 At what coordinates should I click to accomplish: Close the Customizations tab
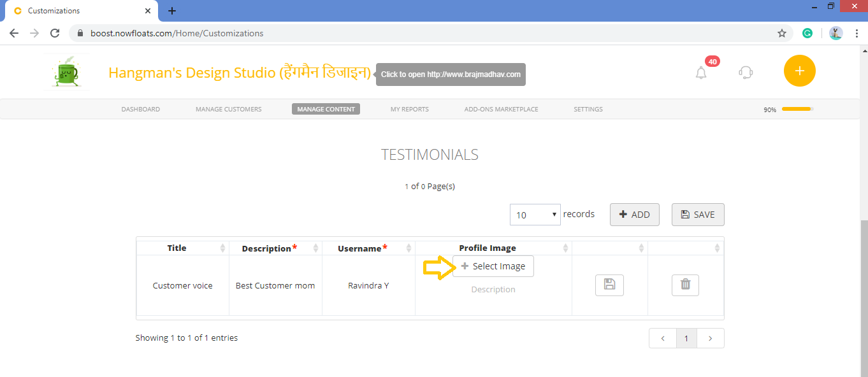click(x=148, y=11)
